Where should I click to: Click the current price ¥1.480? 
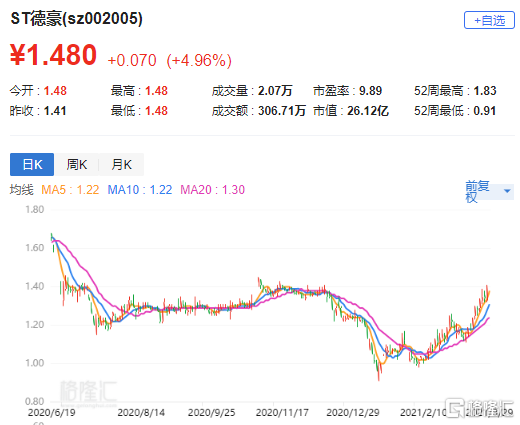[53, 55]
